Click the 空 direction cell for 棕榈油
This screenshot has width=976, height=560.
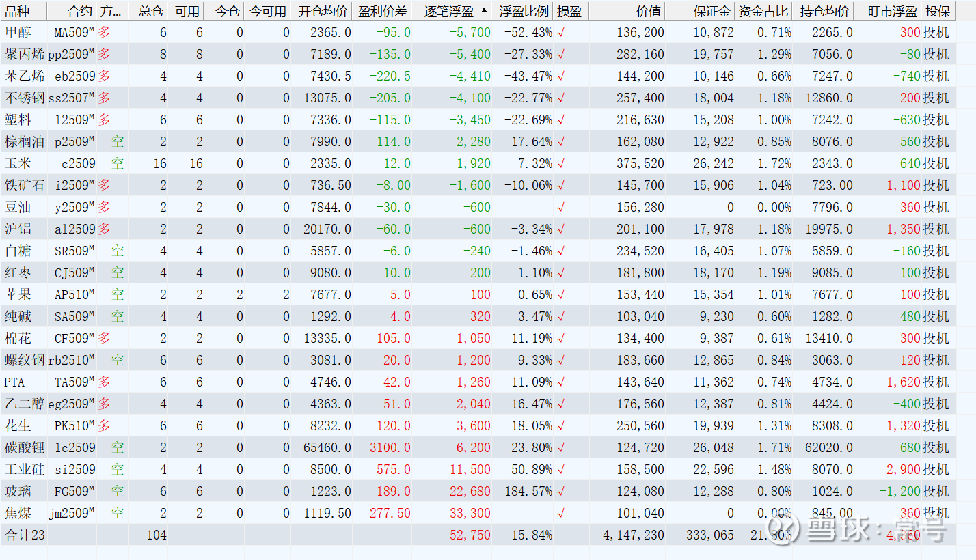(118, 141)
